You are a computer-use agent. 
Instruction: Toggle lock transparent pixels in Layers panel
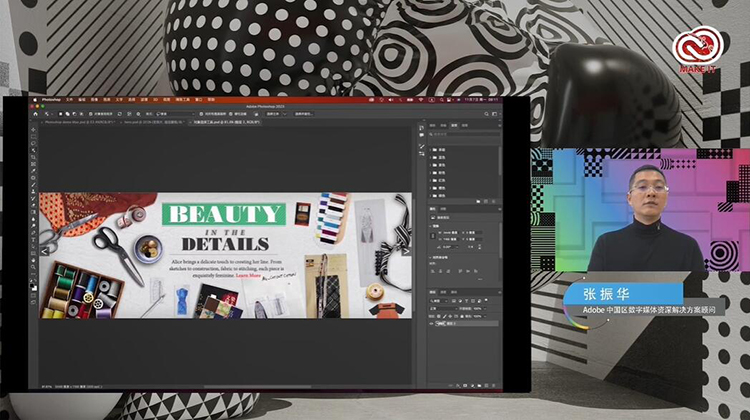[x=439, y=317]
